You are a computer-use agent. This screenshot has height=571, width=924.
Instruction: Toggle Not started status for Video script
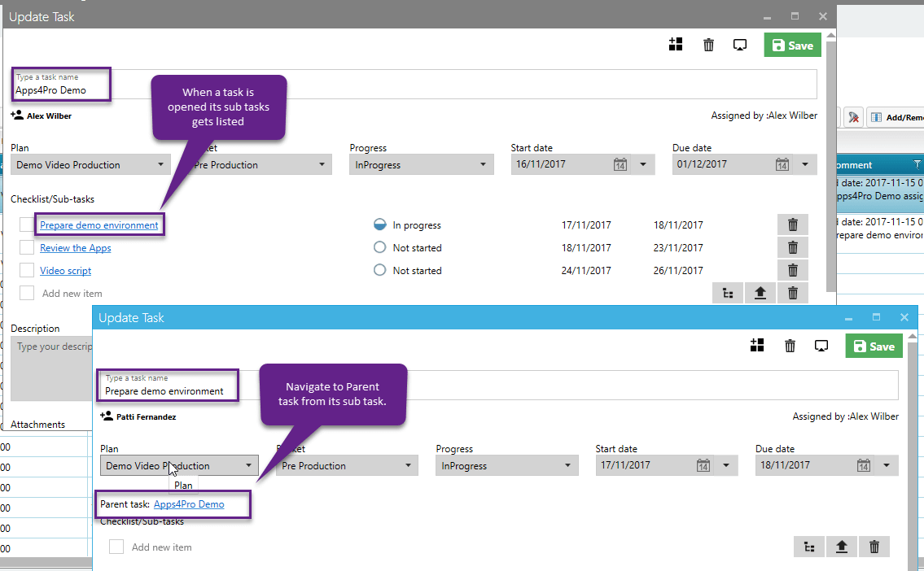pyautogui.click(x=380, y=269)
